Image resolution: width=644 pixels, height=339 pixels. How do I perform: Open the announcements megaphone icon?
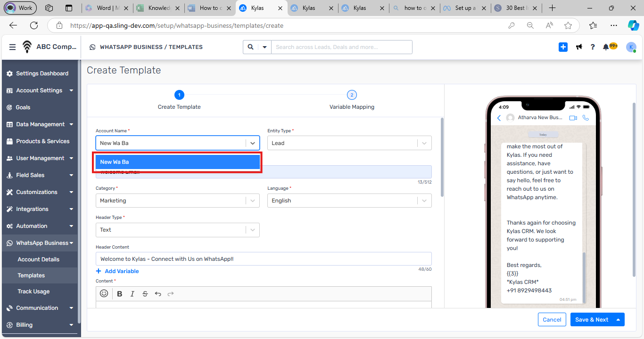(579, 47)
